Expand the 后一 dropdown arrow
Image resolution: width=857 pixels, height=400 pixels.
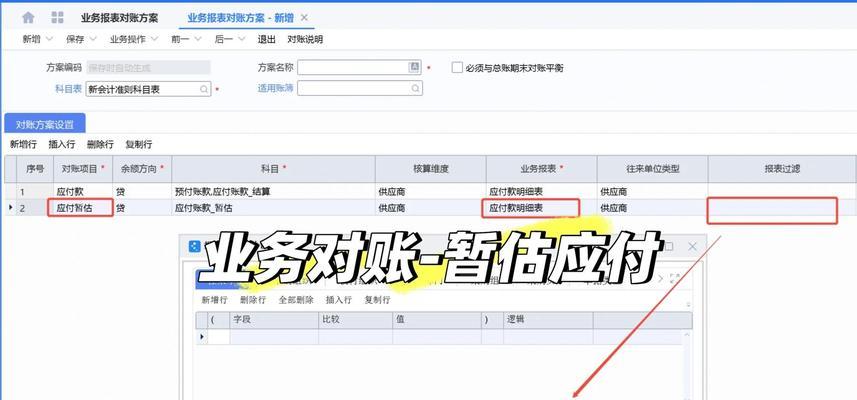coord(242,39)
